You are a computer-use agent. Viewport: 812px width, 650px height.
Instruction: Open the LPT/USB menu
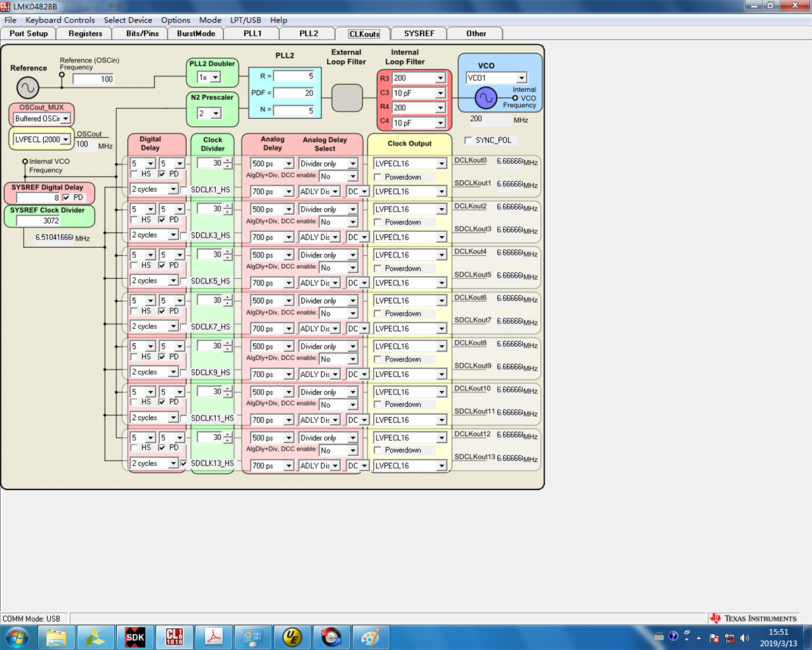pyautogui.click(x=246, y=20)
